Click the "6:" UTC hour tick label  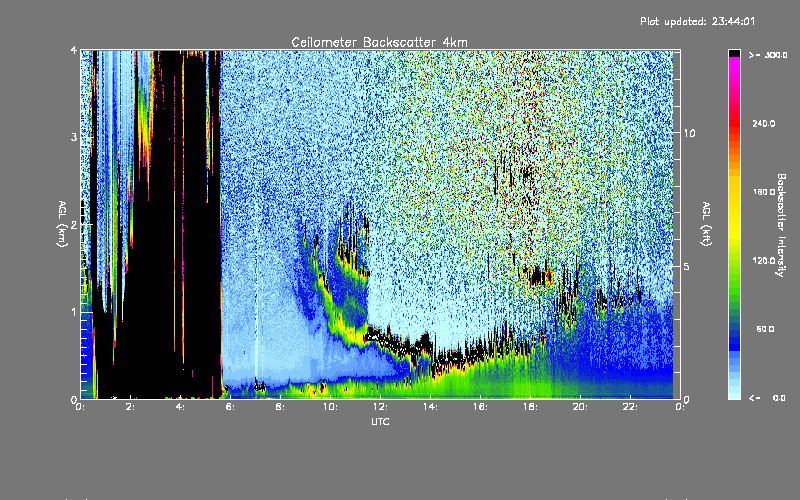231,407
